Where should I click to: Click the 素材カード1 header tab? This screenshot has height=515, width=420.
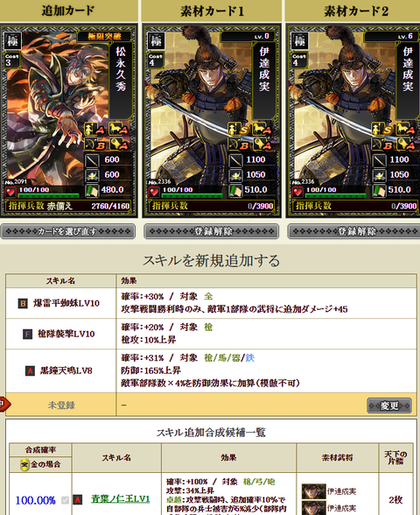click(212, 11)
